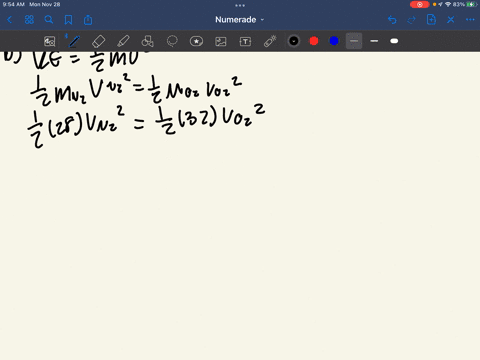Tap the Mon Nov 28 date
Image resolution: width=480 pixels, height=360 pixels.
[45, 5]
